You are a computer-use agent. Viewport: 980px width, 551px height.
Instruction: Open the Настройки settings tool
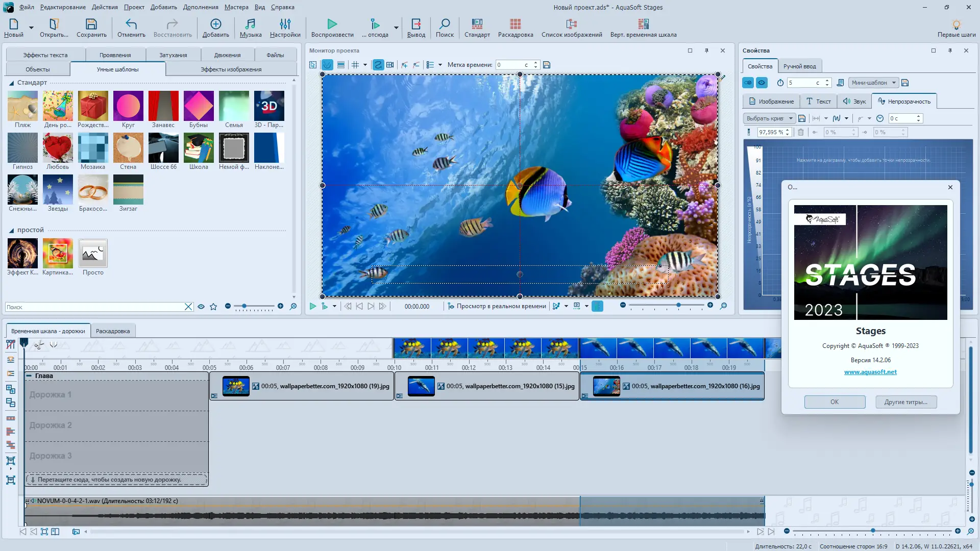[x=285, y=28]
